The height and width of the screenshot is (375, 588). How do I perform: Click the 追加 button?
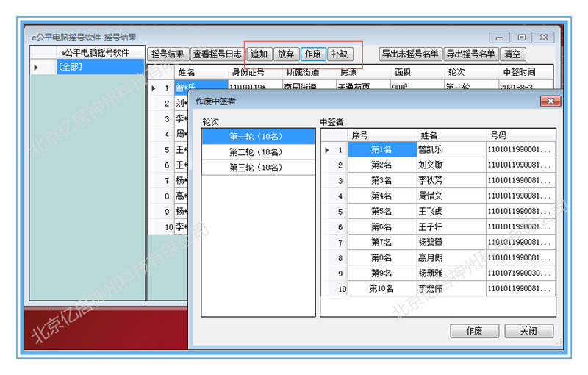[x=259, y=54]
